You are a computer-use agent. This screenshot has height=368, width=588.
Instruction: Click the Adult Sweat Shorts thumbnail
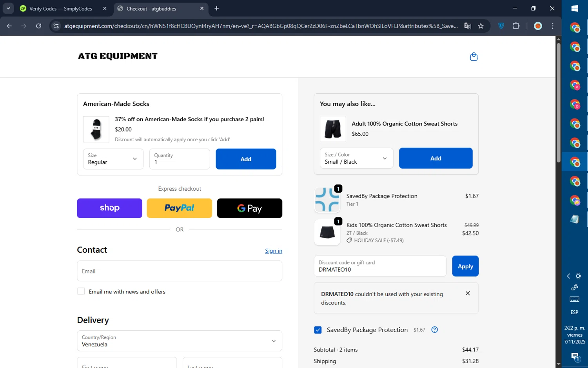pyautogui.click(x=333, y=129)
